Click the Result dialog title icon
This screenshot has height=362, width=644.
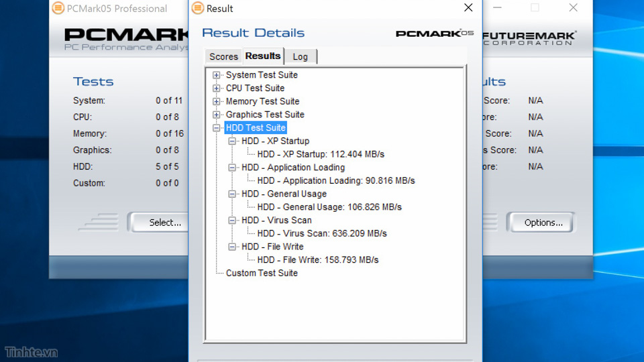point(197,8)
